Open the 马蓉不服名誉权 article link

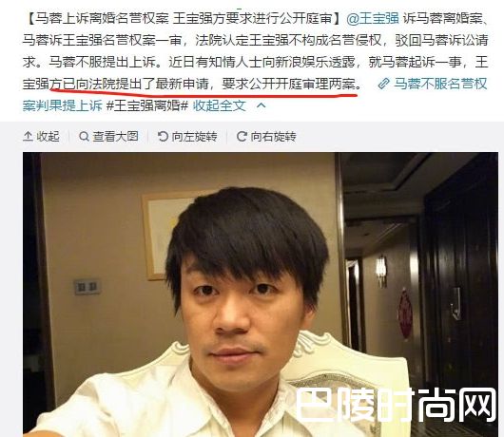click(440, 85)
